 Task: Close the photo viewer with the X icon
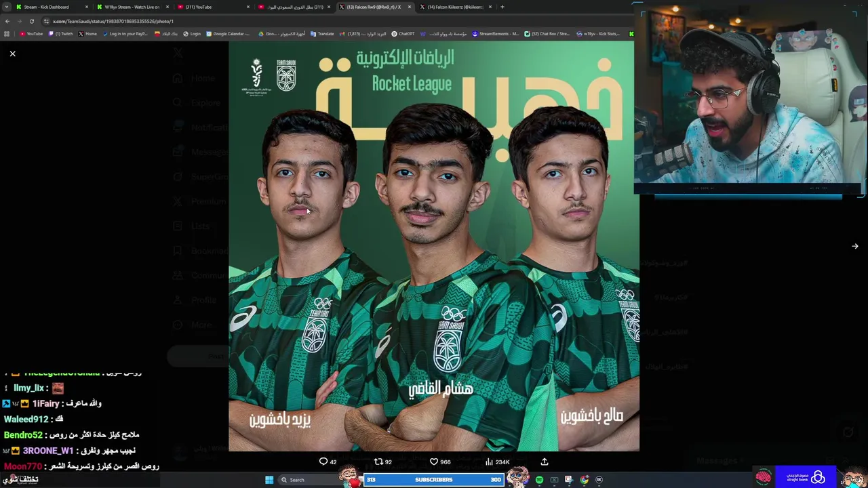tap(12, 54)
